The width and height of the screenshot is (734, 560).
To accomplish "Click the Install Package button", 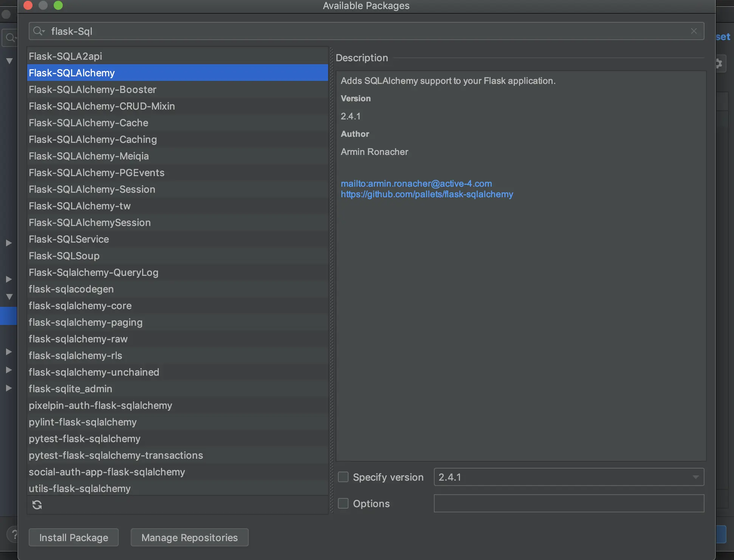I will click(x=74, y=537).
